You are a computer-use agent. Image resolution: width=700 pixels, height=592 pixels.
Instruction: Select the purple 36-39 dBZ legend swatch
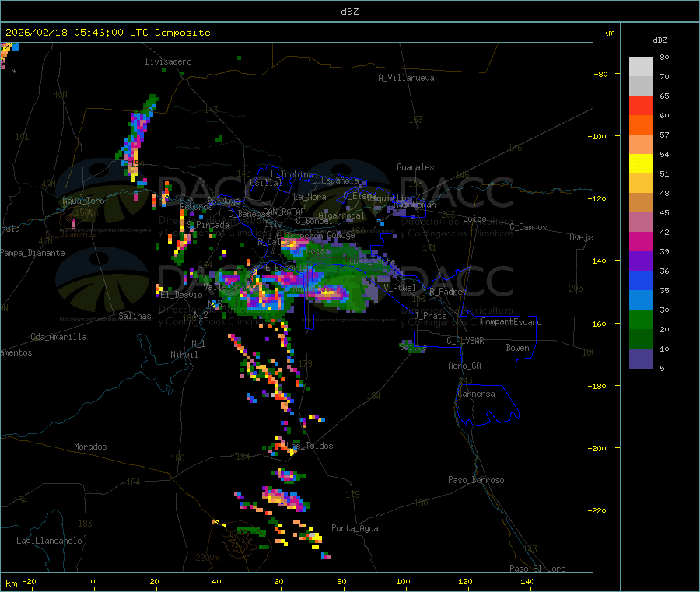[641, 261]
